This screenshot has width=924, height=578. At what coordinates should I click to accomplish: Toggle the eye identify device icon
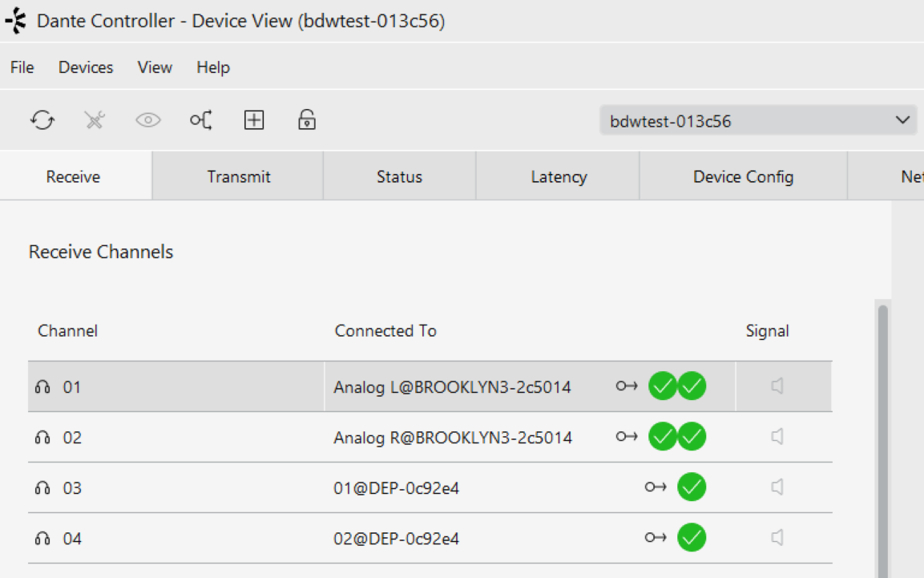(x=148, y=120)
